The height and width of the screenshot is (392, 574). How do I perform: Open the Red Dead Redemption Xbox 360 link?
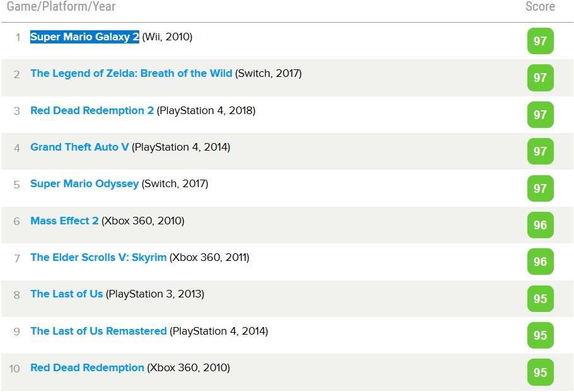coord(87,367)
